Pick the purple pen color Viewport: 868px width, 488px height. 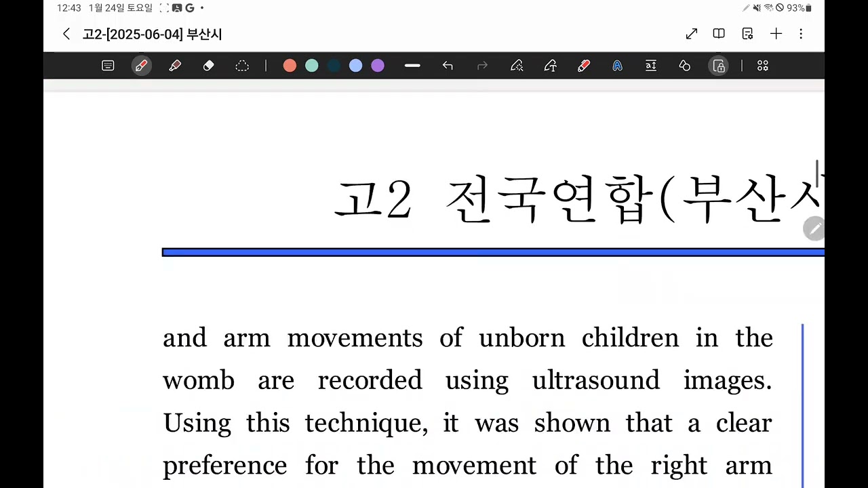[x=378, y=66]
